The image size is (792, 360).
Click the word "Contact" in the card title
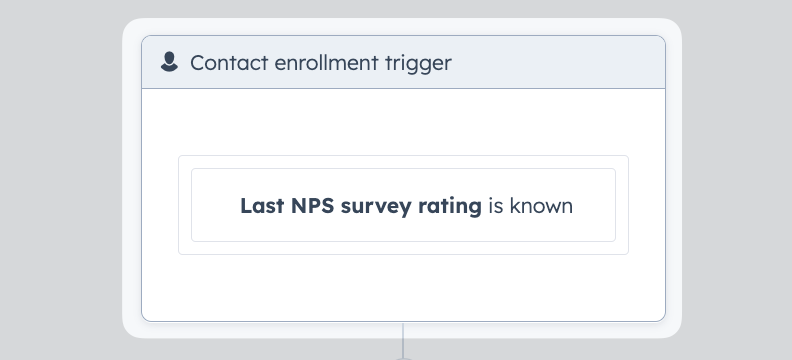pyautogui.click(x=229, y=63)
